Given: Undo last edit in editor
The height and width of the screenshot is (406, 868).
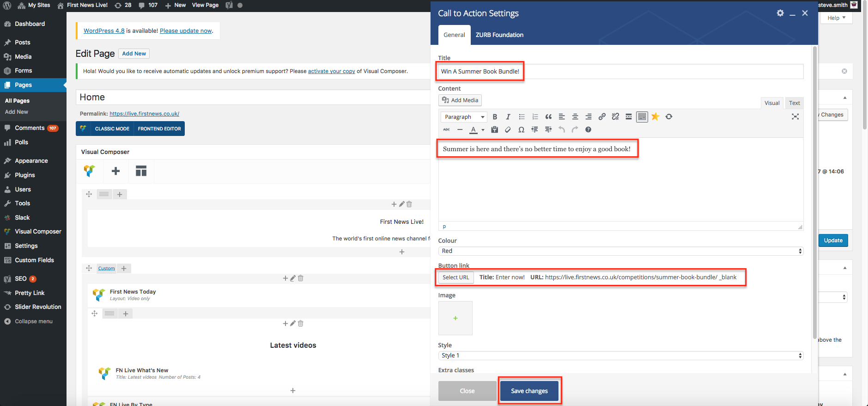Looking at the screenshot, I should tap(562, 130).
